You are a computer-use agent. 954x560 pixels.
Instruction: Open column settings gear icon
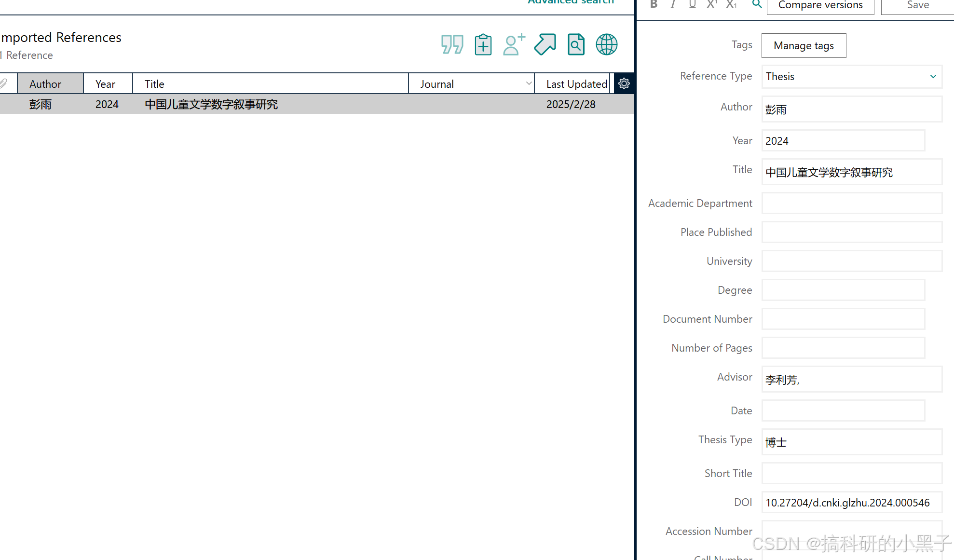coord(624,83)
